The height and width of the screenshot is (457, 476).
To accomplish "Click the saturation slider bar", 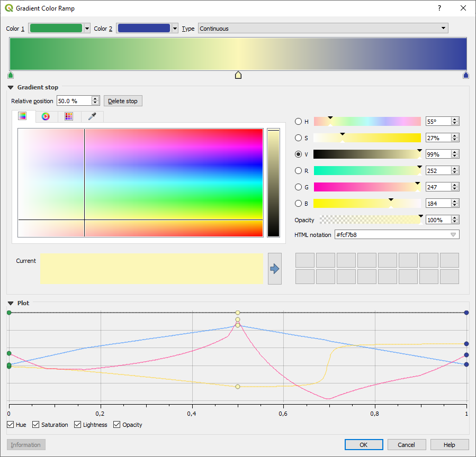I will tap(367, 138).
